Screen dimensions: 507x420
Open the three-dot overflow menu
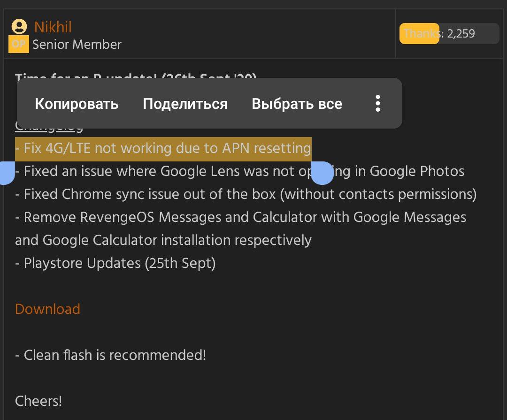pos(377,103)
